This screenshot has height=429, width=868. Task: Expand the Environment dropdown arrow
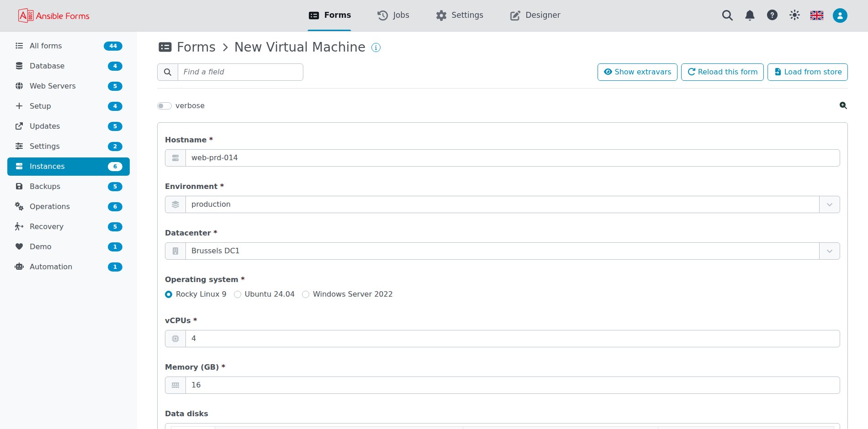coord(830,204)
